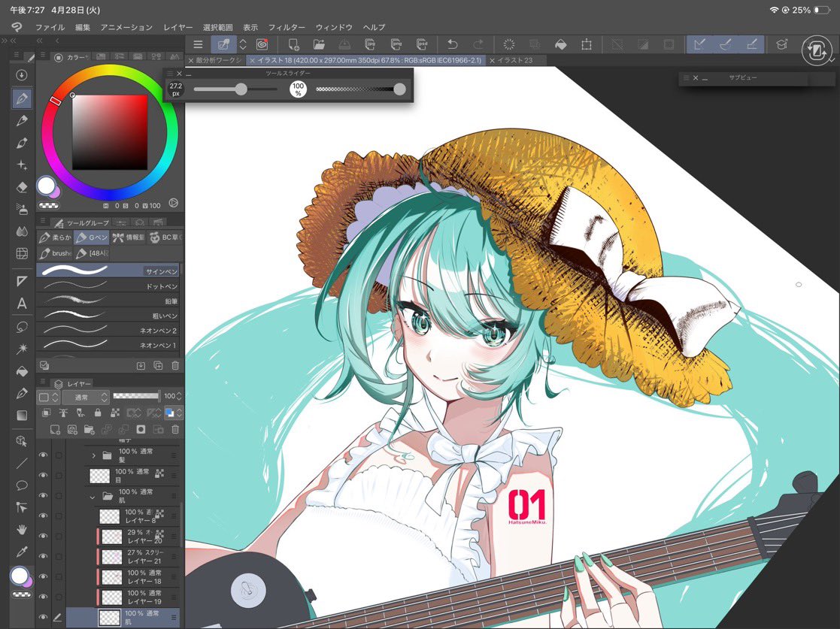Click the Open file folder icon

320,44
